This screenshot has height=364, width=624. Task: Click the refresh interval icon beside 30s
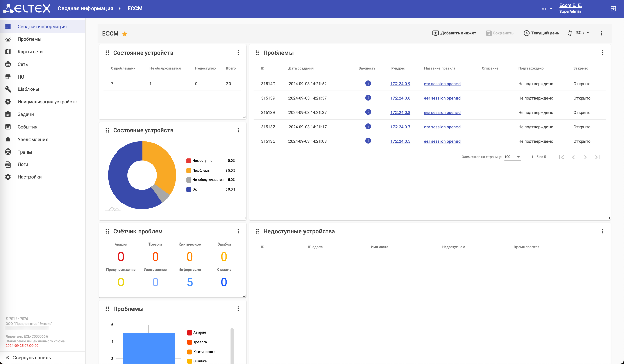pyautogui.click(x=570, y=33)
